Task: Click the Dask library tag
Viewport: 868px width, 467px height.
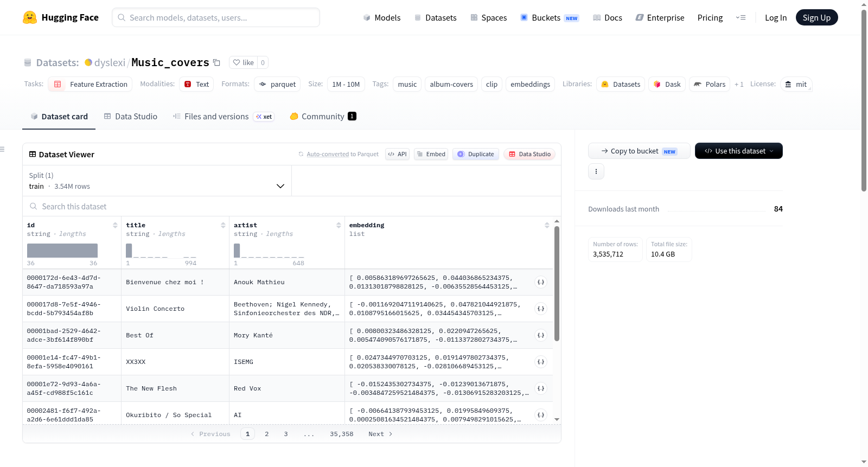Action: pyautogui.click(x=667, y=84)
